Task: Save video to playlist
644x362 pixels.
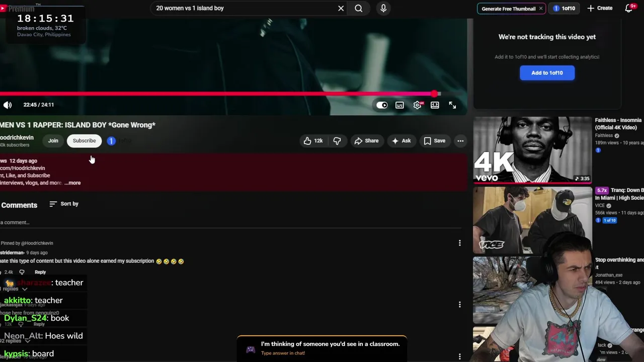Action: coord(435,141)
